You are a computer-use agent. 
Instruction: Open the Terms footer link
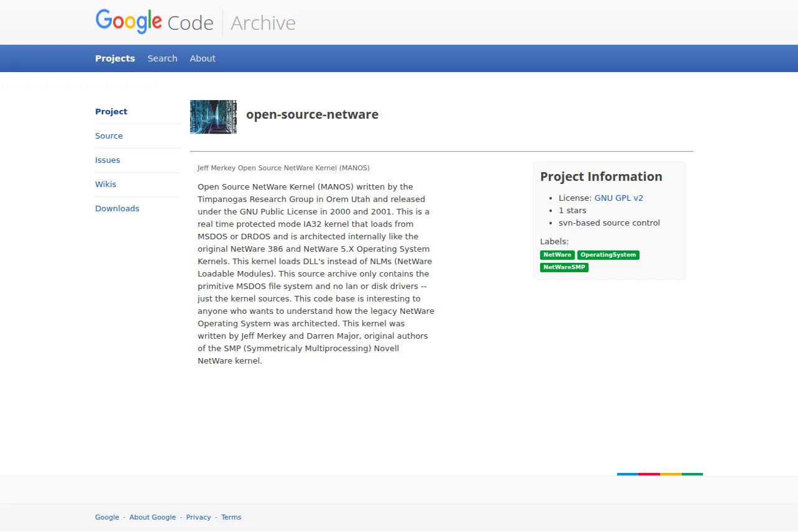click(231, 517)
